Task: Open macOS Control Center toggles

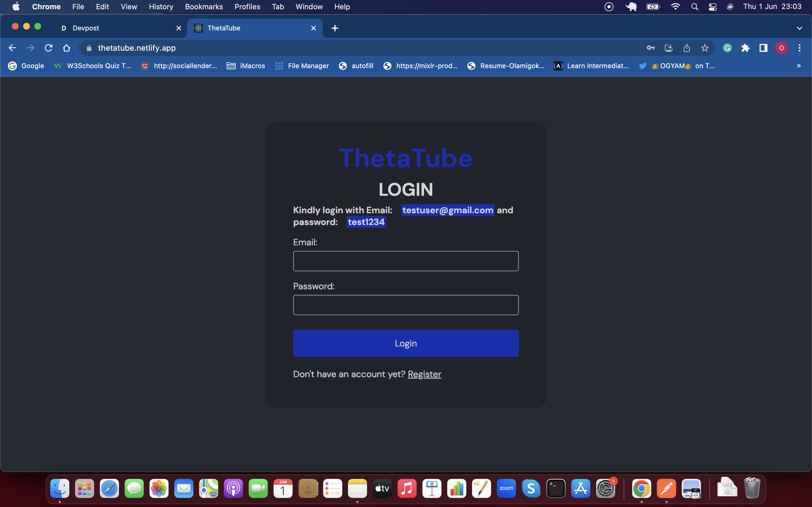Action: point(712,7)
